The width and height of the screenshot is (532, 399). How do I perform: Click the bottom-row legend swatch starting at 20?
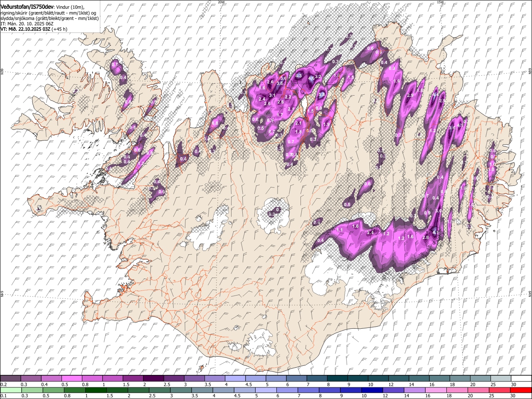point(478,390)
